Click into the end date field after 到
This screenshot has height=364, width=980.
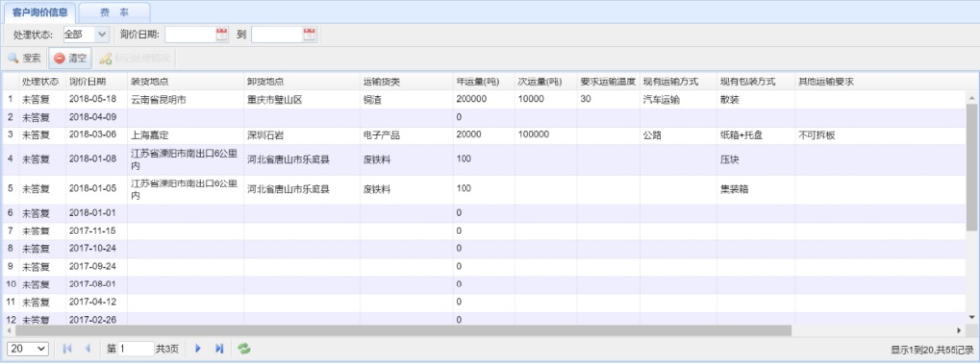pyautogui.click(x=277, y=35)
